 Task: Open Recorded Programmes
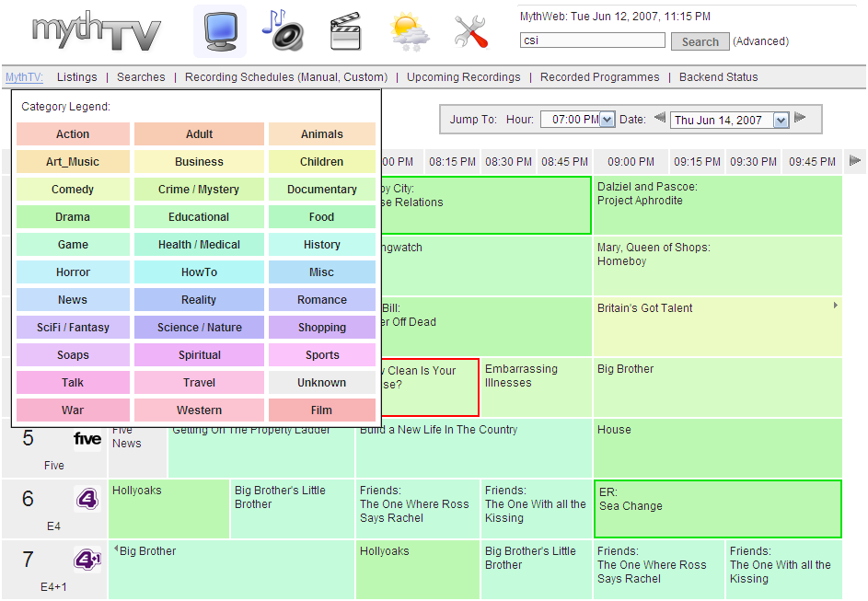click(599, 77)
